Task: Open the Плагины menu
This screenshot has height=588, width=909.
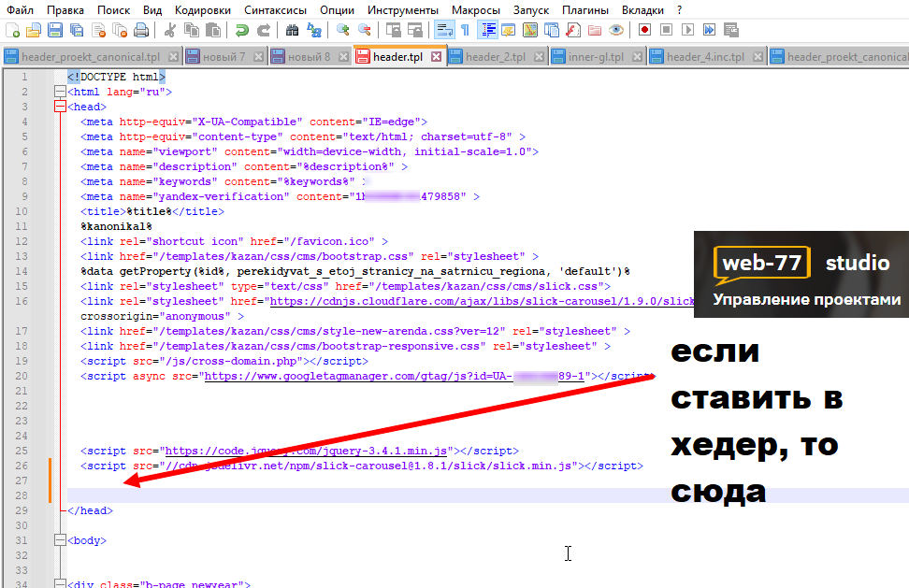Action: (584, 10)
